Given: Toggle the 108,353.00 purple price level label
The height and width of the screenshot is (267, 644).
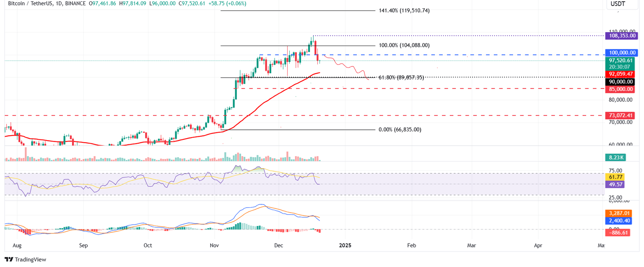Looking at the screenshot, I should point(622,36).
